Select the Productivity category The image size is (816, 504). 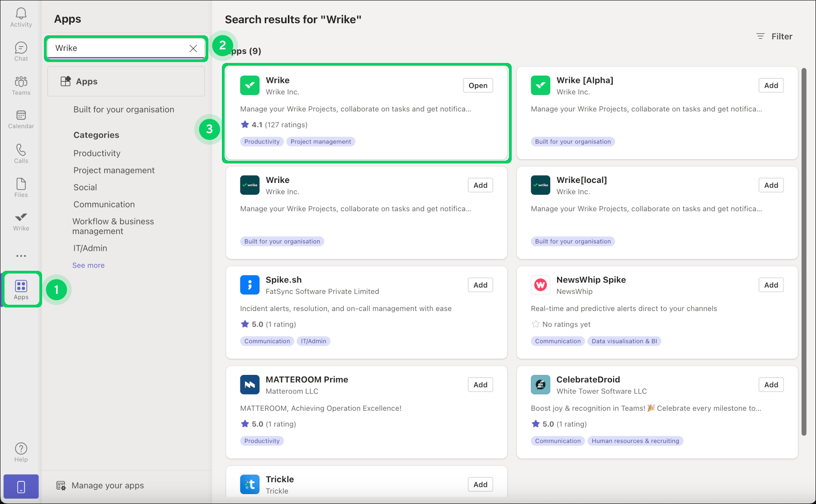97,154
